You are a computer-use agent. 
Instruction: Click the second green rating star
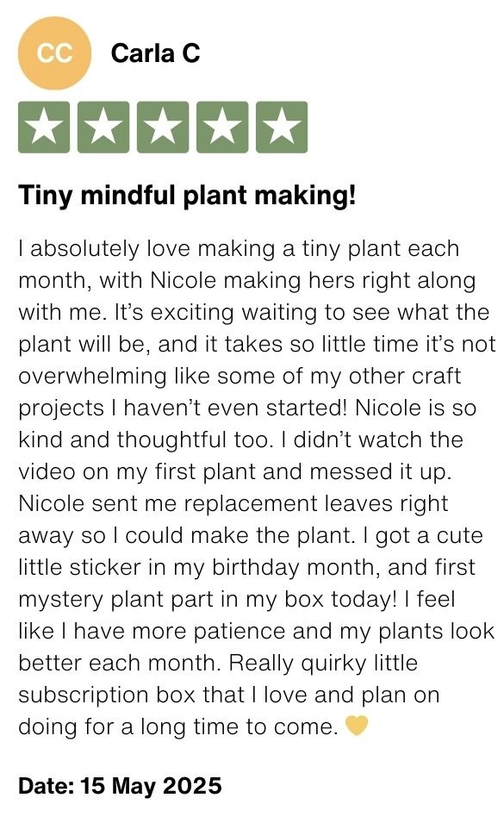coord(103,128)
